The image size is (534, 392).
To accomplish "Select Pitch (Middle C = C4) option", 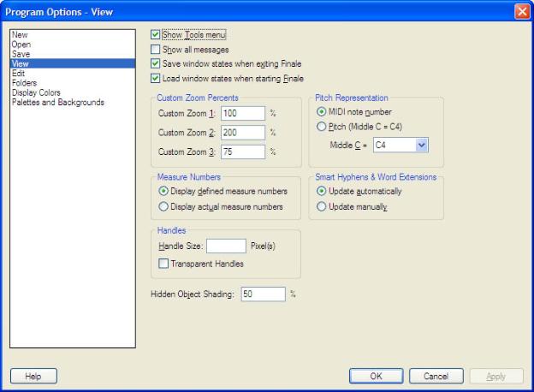I will (x=322, y=128).
